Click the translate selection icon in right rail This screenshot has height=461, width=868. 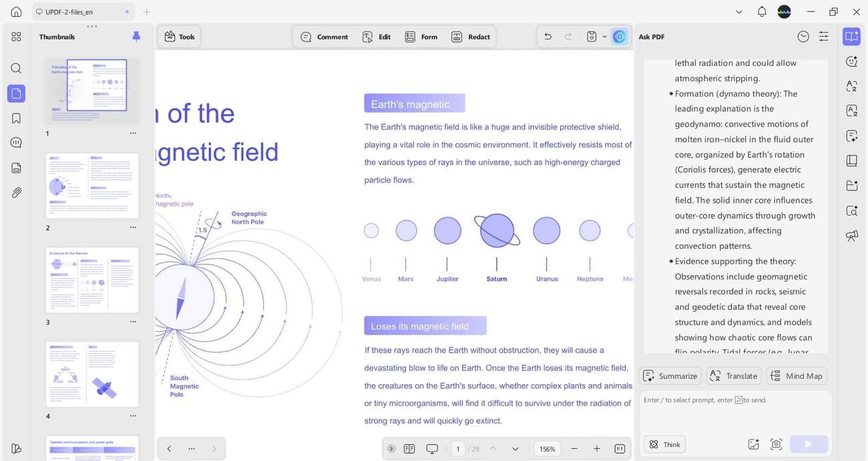pyautogui.click(x=851, y=86)
